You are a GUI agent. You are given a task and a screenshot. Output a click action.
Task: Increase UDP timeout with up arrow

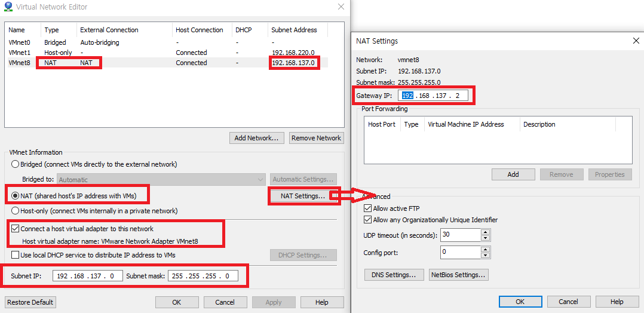tap(486, 232)
